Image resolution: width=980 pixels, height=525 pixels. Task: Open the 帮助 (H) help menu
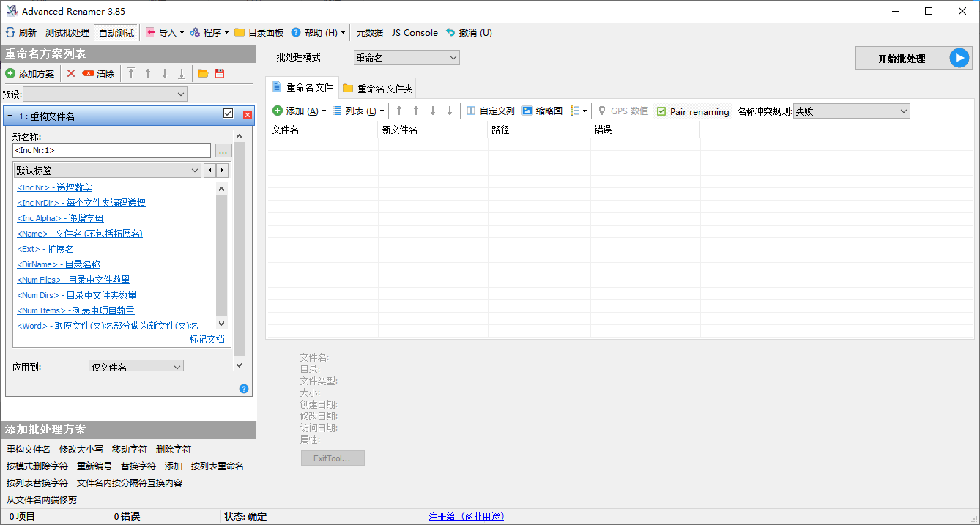pos(319,33)
